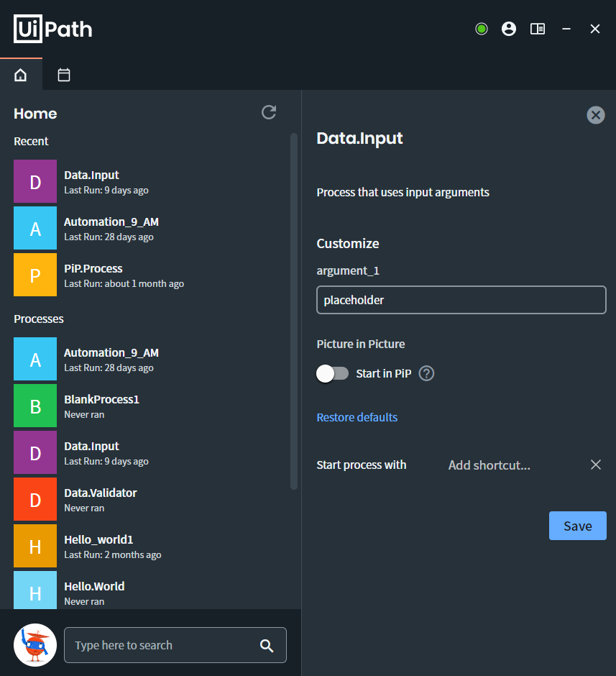Click the Start in PiP label
The width and height of the screenshot is (616, 676).
click(x=384, y=373)
